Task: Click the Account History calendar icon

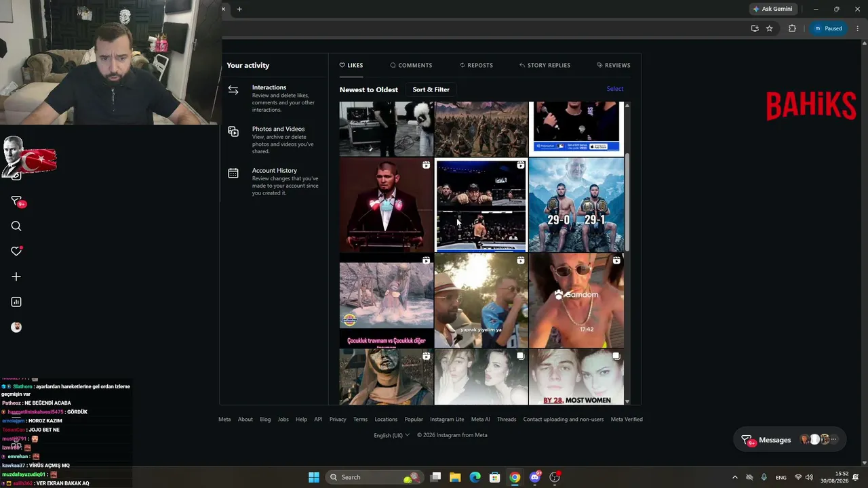Action: (x=233, y=174)
